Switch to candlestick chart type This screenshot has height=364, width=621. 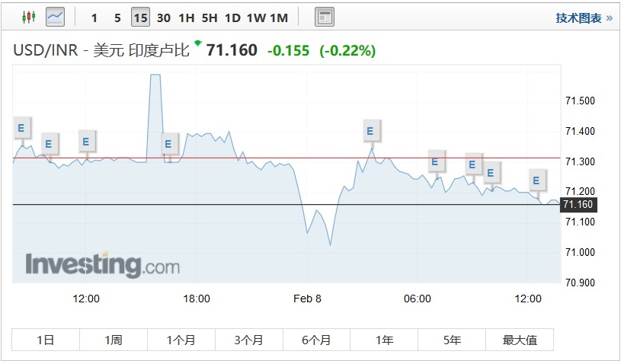click(28, 17)
